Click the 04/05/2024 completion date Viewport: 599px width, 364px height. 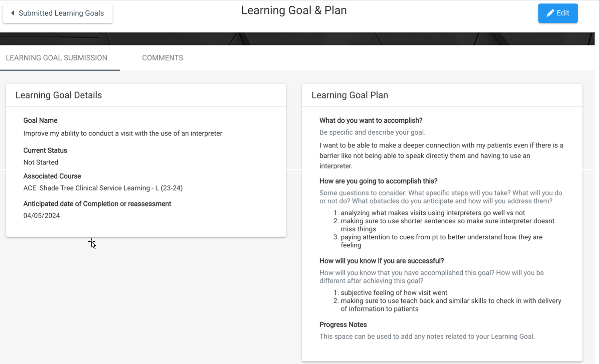(42, 216)
